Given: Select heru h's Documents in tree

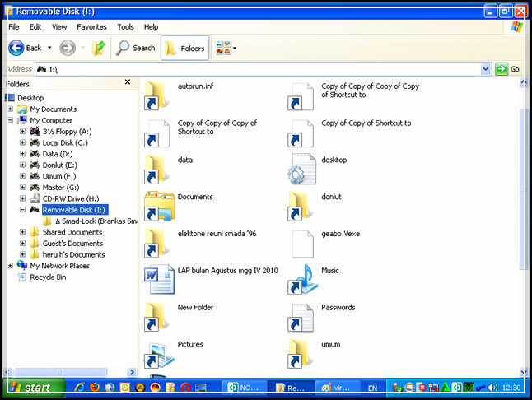Looking at the screenshot, I should click(x=73, y=254).
